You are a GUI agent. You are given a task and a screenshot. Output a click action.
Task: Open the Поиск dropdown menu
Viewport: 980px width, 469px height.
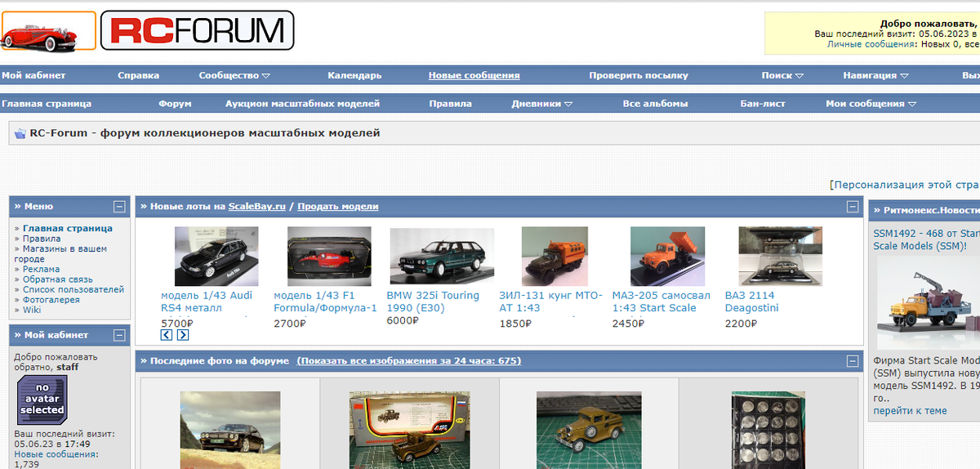tap(782, 75)
